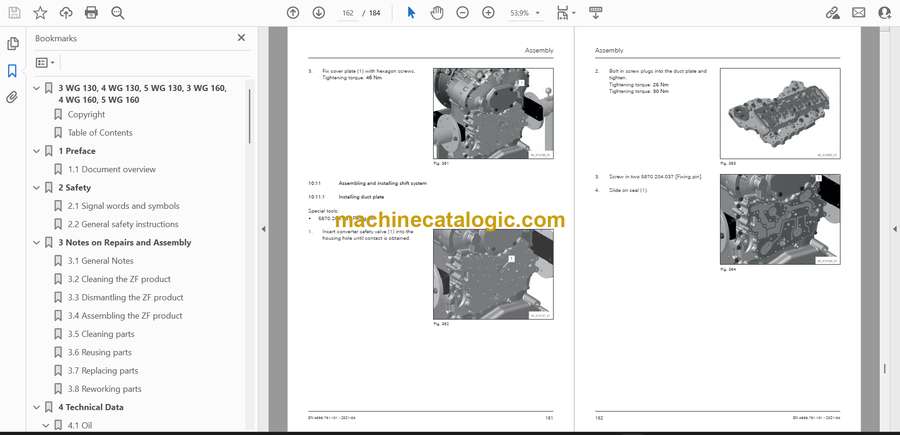Open 2.2 General safety instructions bookmark

(123, 224)
